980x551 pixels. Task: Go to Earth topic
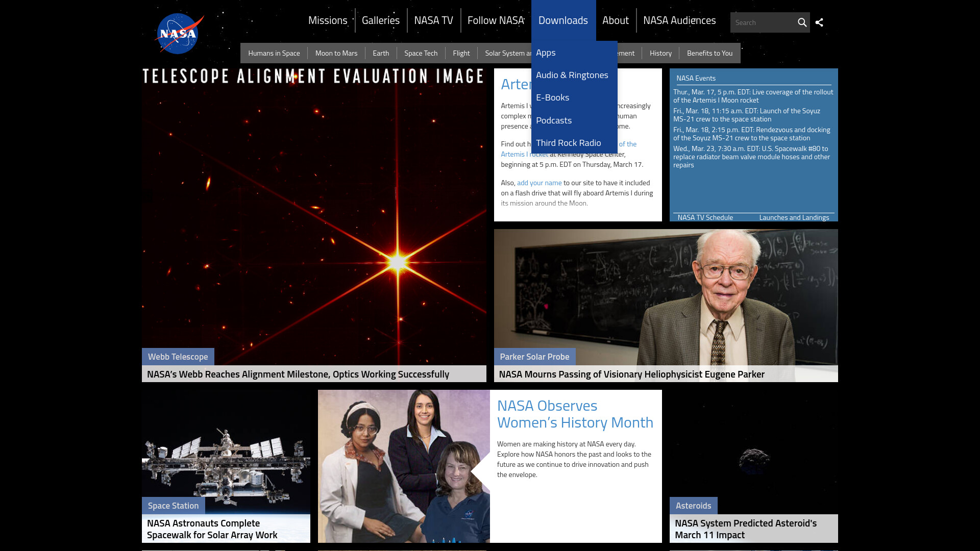point(381,53)
